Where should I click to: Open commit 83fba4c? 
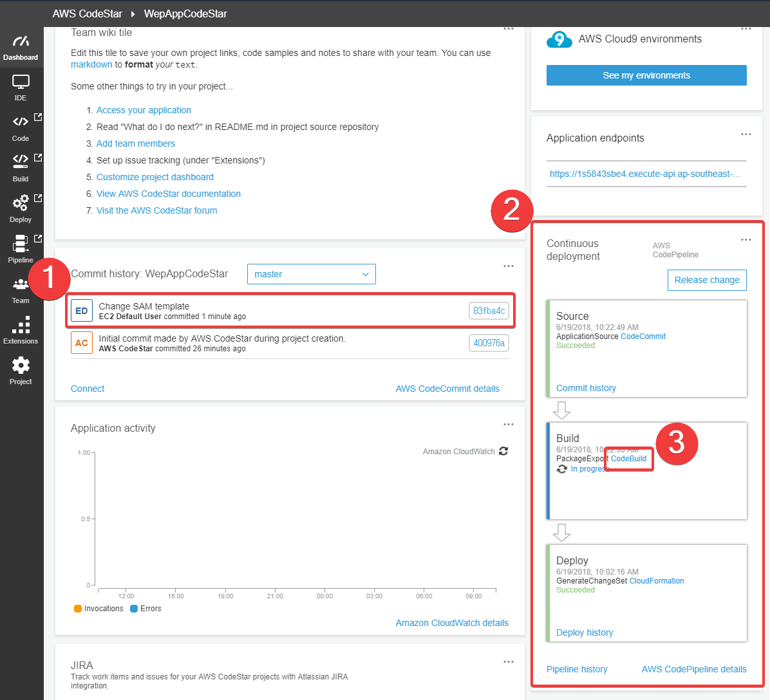pos(489,311)
